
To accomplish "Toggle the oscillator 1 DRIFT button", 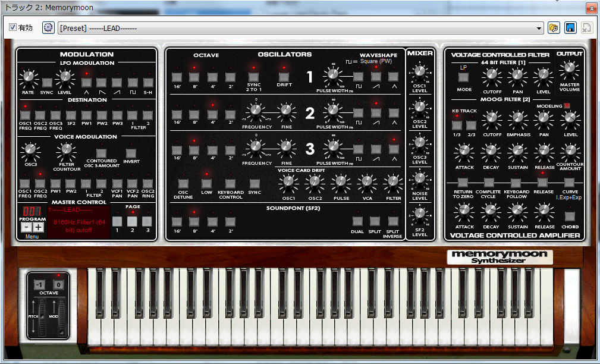I will click(x=284, y=77).
